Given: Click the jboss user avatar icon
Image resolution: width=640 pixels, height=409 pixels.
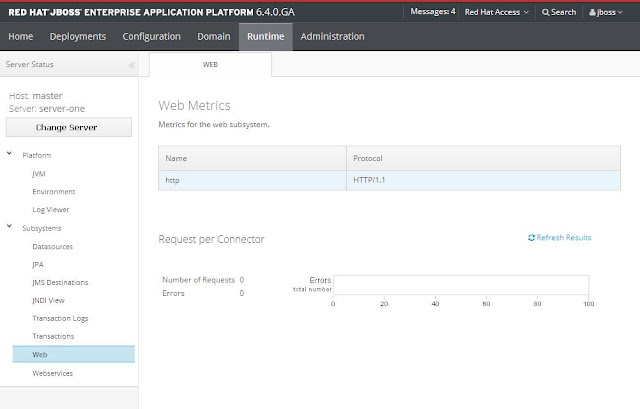Looking at the screenshot, I should click(592, 13).
